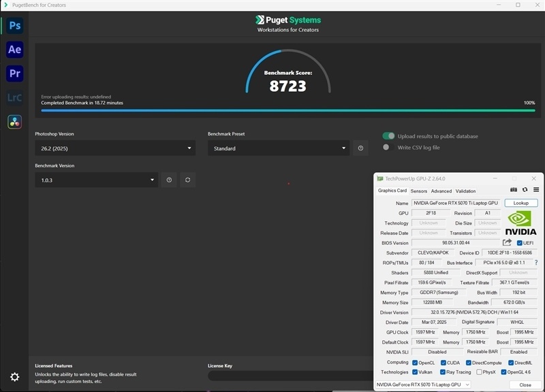
Task: Open settings gear in sidebar
Action: pyautogui.click(x=14, y=377)
